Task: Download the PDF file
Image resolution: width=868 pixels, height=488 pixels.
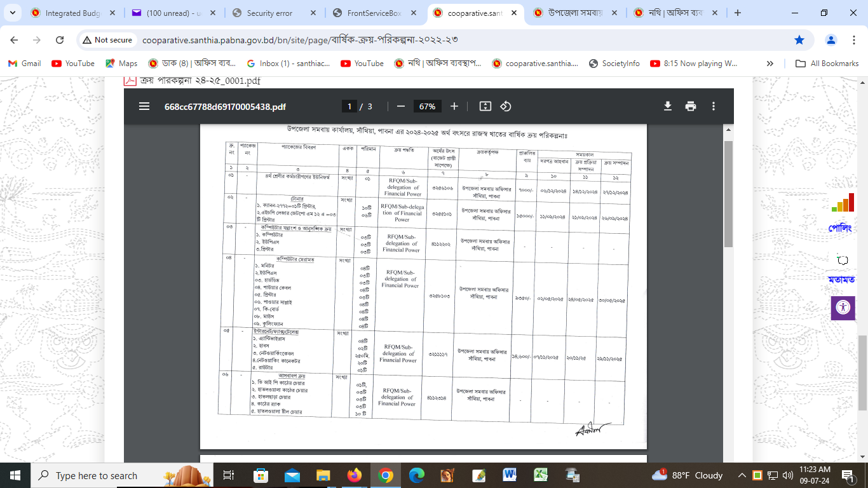Action: pyautogui.click(x=668, y=107)
